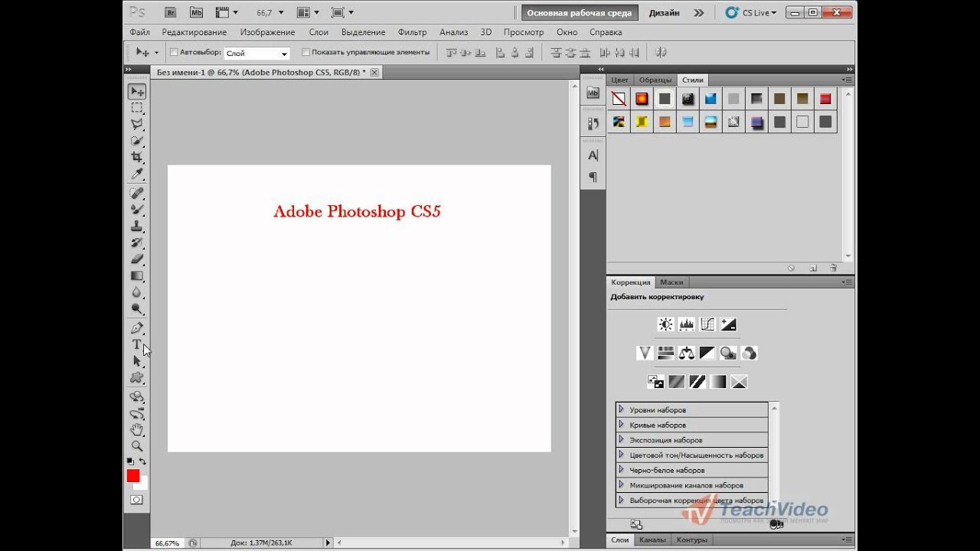Select the Custom Shape tool

tap(137, 377)
